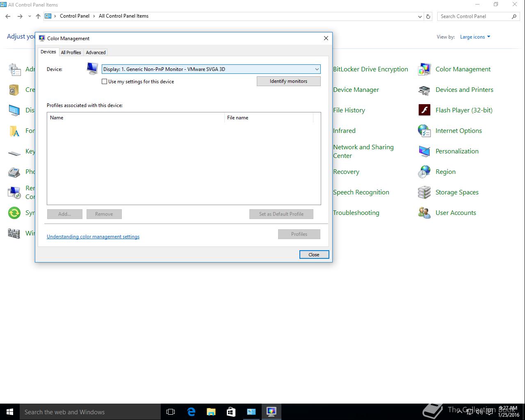Open Troubleshooting link
The width and height of the screenshot is (525, 420).
(x=356, y=212)
